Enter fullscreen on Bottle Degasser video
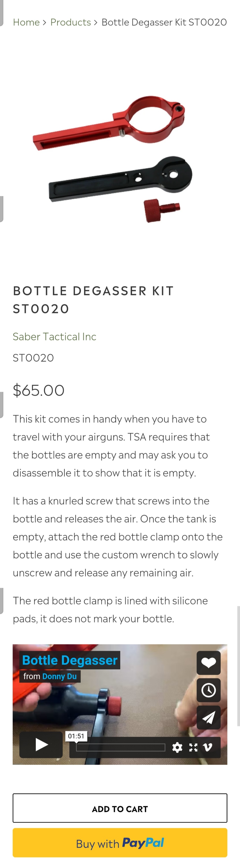The width and height of the screenshot is (240, 868). (x=193, y=747)
